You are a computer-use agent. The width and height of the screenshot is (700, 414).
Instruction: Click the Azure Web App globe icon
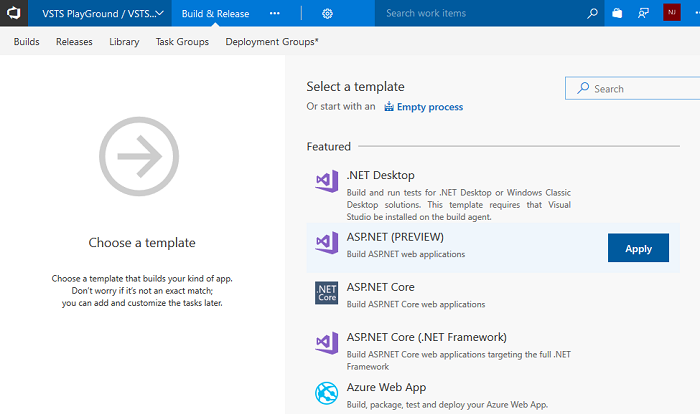coord(326,393)
